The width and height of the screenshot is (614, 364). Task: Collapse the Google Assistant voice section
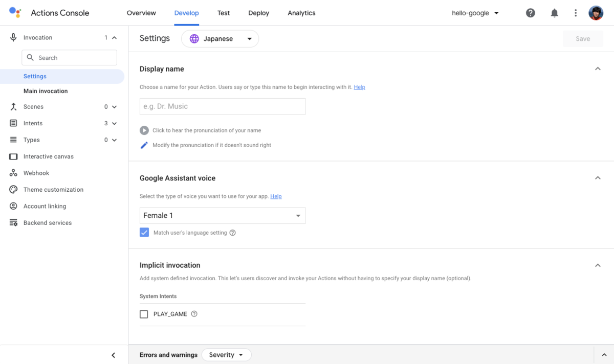click(x=598, y=178)
